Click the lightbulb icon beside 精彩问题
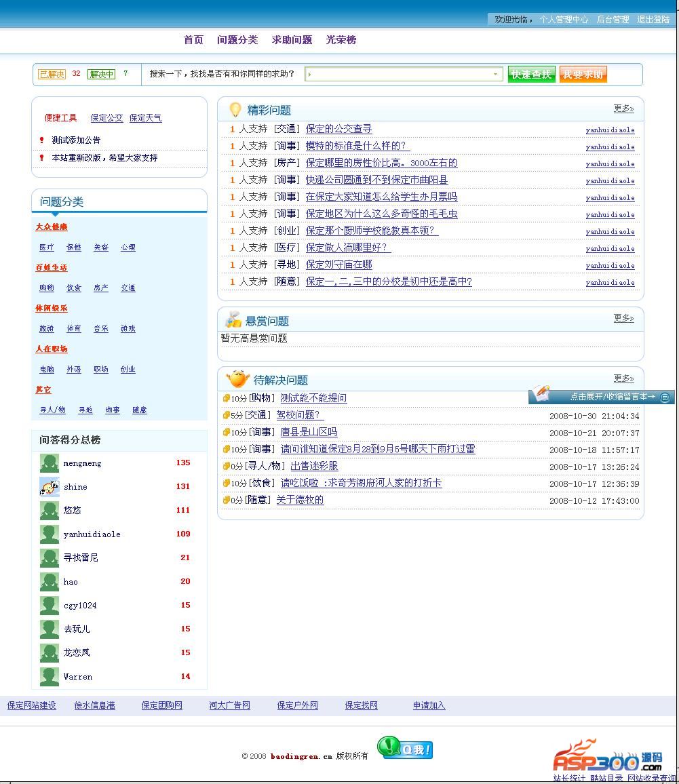 point(235,110)
